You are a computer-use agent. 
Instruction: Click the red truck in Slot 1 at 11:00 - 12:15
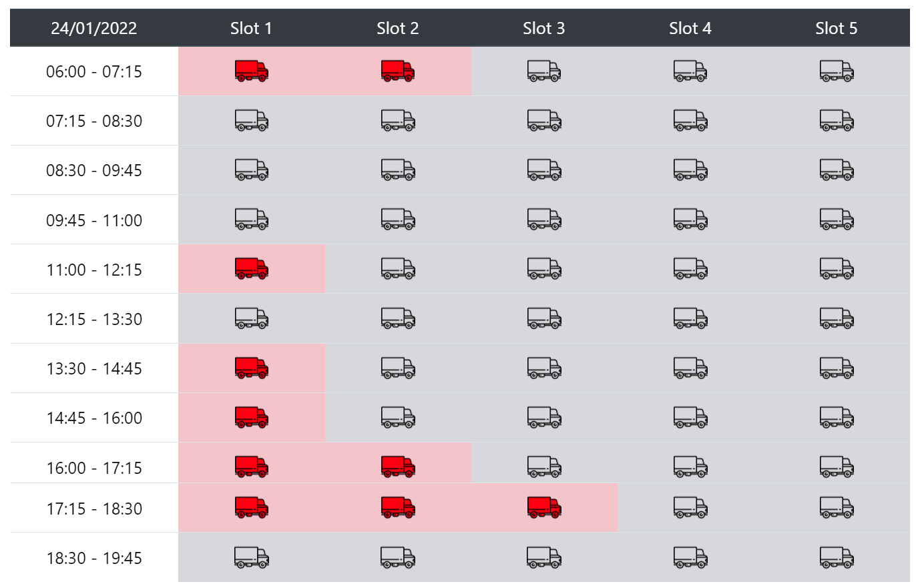pyautogui.click(x=252, y=269)
